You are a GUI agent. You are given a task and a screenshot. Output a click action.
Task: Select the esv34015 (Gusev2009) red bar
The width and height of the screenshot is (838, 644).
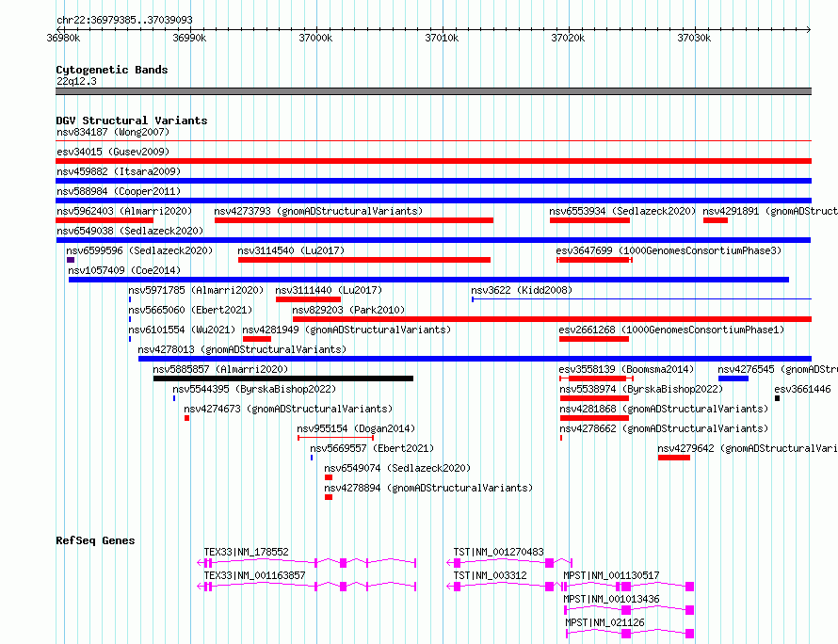click(433, 161)
